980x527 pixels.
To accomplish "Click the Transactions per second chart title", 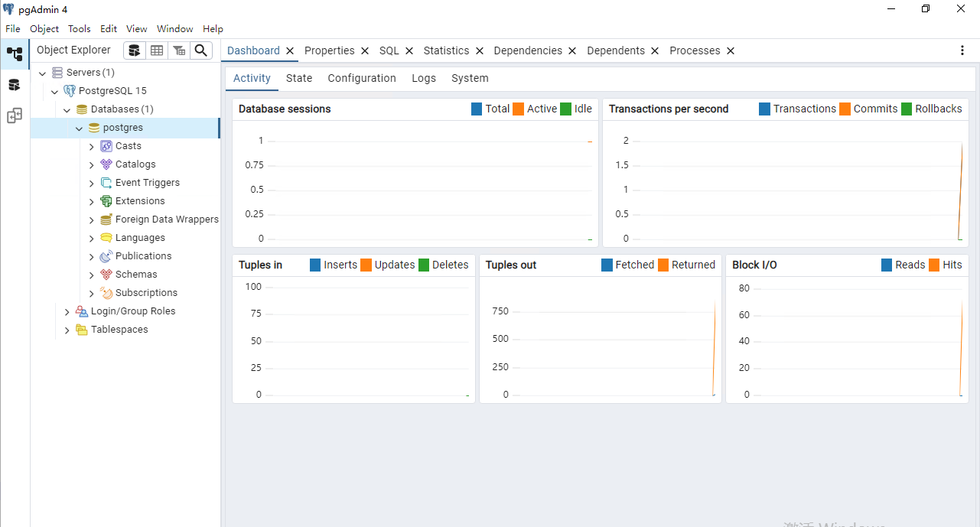I will 669,109.
